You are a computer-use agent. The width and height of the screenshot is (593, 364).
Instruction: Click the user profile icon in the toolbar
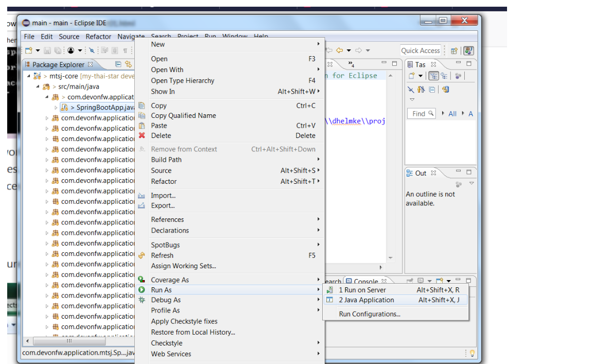click(x=71, y=50)
